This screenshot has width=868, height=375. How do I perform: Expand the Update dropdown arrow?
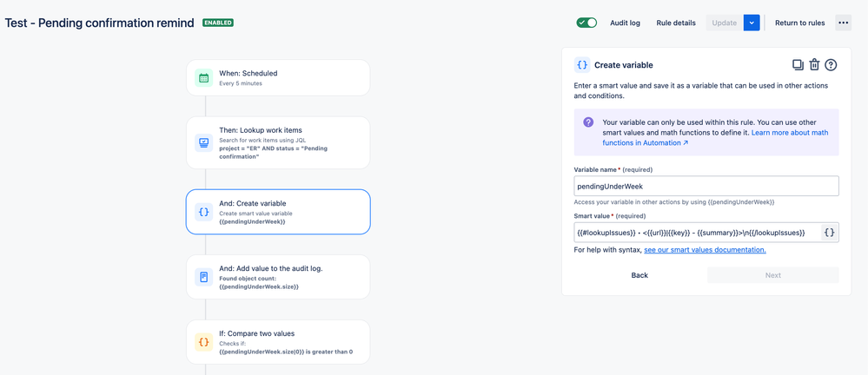pos(752,23)
